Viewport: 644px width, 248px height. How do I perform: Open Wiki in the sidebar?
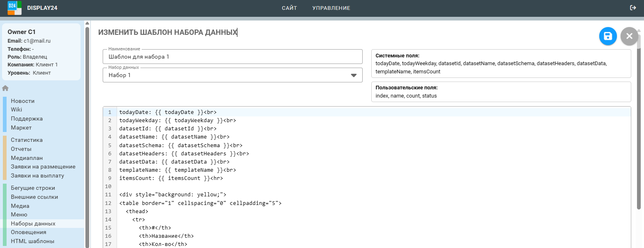pyautogui.click(x=16, y=109)
